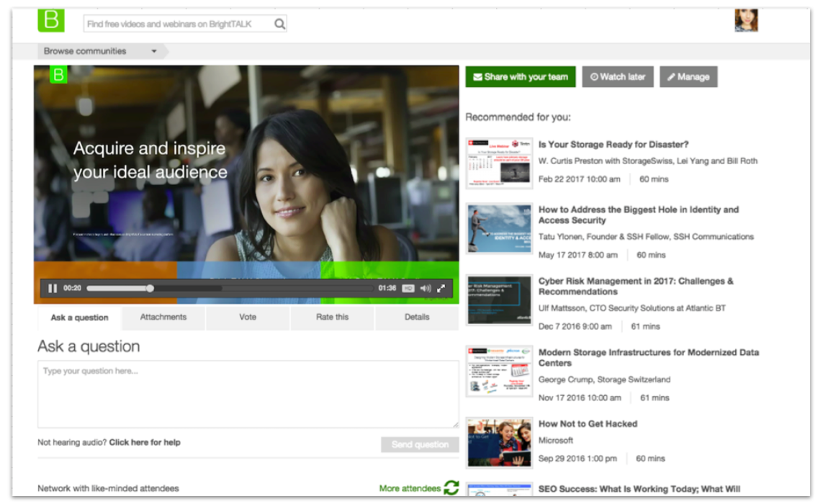Click Share with your team button
The height and width of the screenshot is (504, 823).
click(520, 76)
